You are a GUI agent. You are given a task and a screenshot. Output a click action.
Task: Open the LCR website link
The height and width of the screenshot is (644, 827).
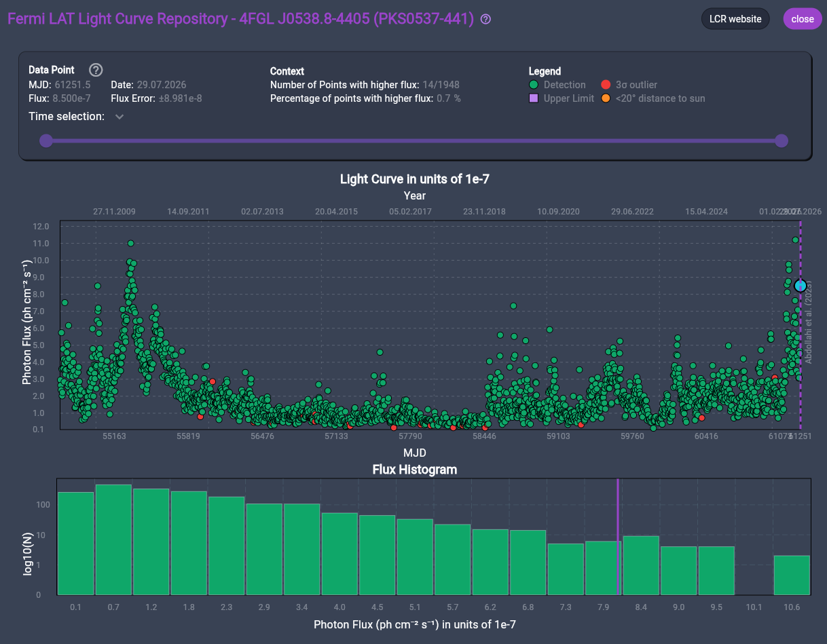point(735,19)
